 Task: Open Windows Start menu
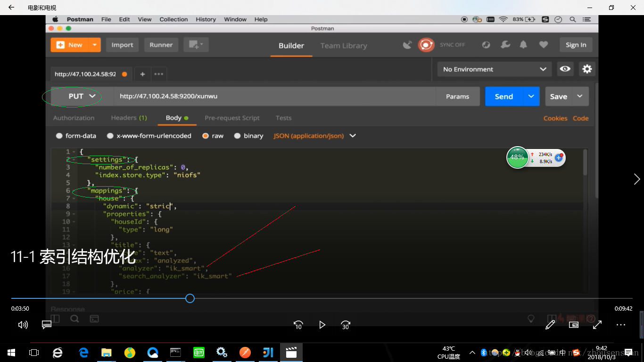click(11, 353)
